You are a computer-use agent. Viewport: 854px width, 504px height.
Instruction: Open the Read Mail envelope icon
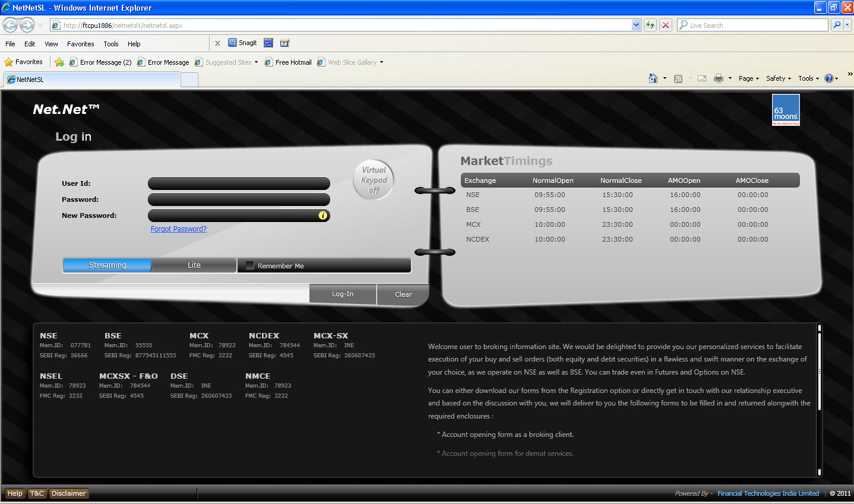[x=701, y=78]
